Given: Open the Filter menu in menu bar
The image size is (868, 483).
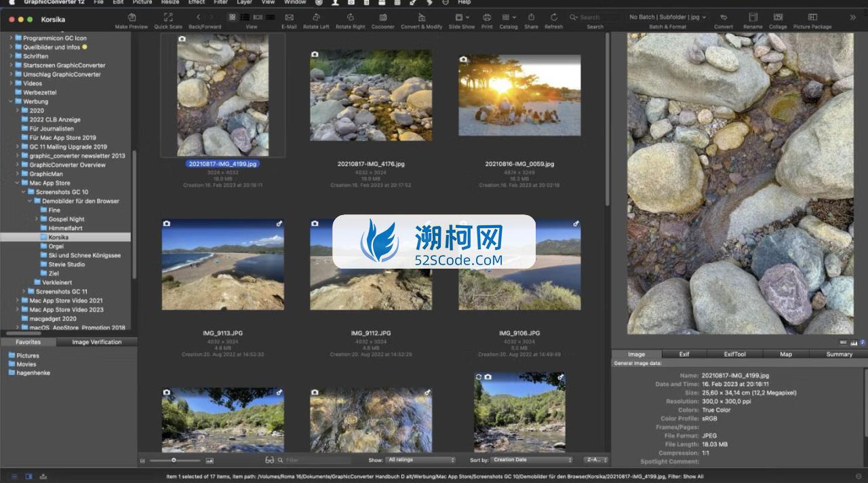Looking at the screenshot, I should 220,3.
